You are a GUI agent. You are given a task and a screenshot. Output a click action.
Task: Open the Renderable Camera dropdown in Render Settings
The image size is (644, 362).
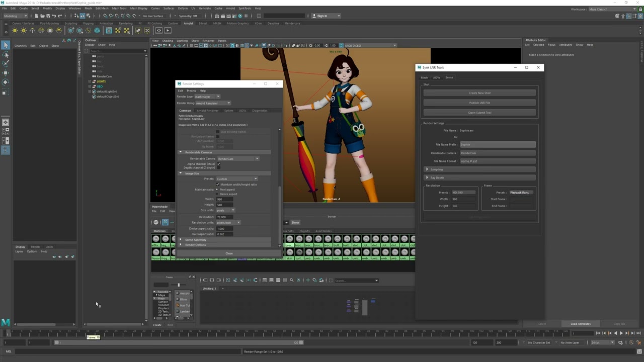coord(238,159)
